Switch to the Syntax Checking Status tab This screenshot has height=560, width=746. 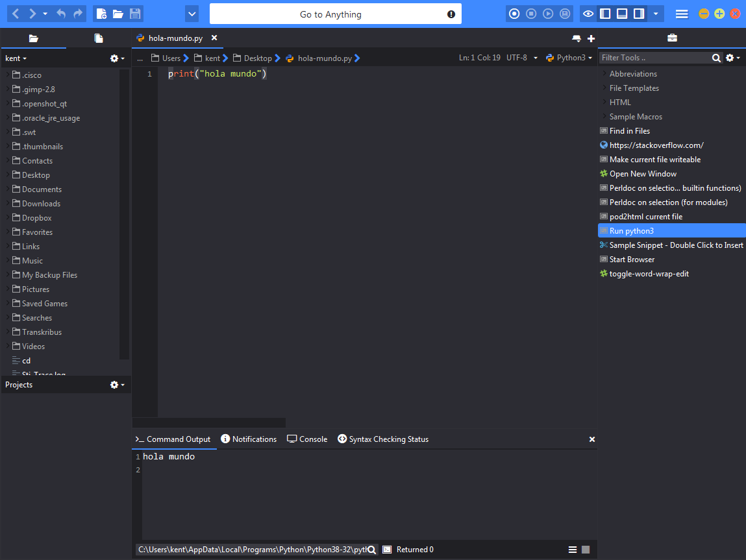point(383,439)
